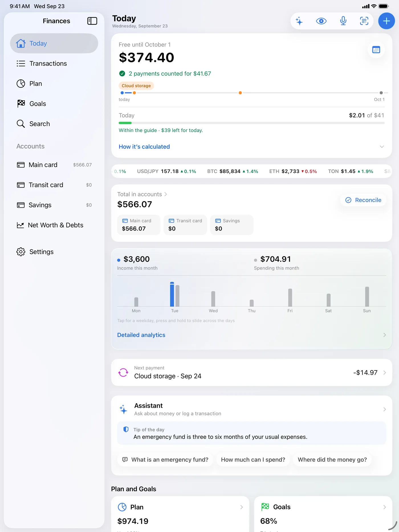The width and height of the screenshot is (399, 532).
Task: Open Transactions from the sidebar
Action: point(54,63)
